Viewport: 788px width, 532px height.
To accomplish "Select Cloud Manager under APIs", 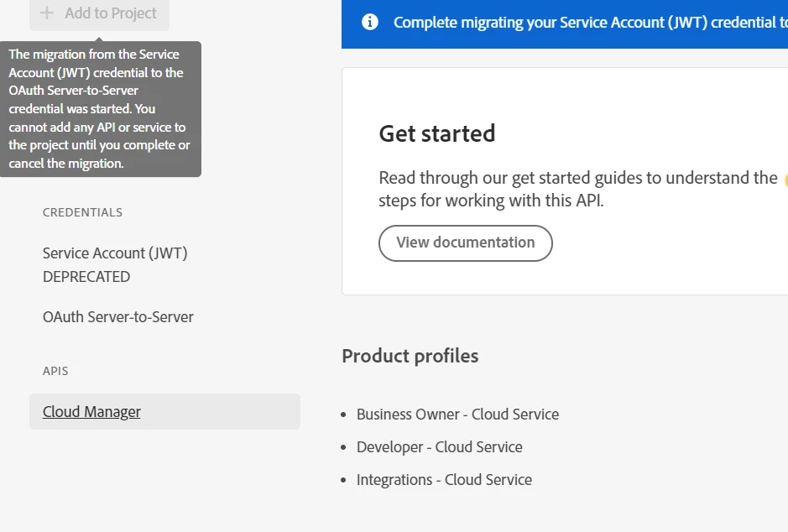I will [x=92, y=412].
